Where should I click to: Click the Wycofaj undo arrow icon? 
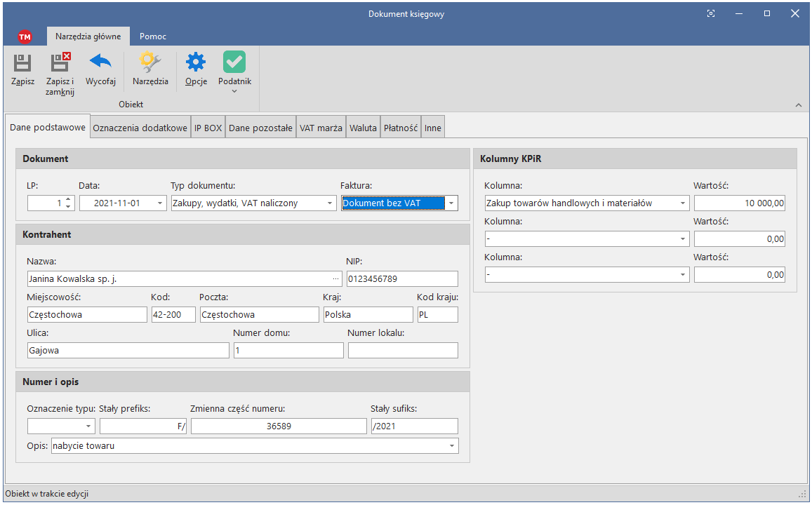tap(100, 62)
